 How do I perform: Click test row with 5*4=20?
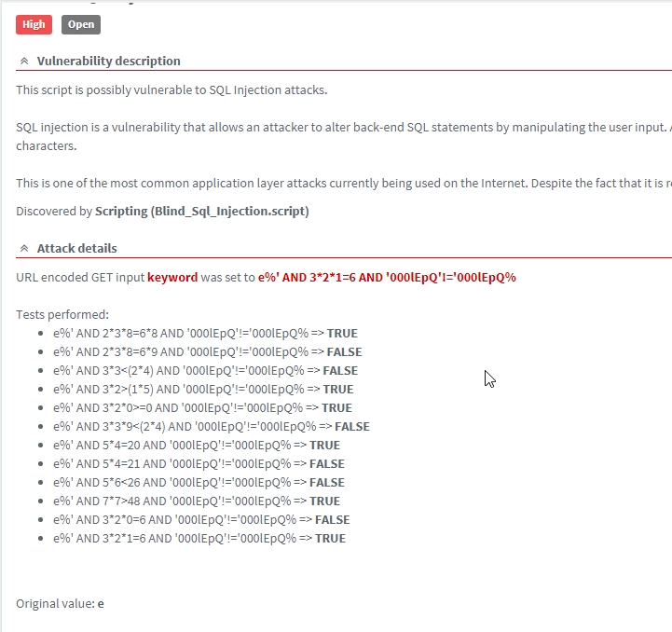(x=197, y=445)
